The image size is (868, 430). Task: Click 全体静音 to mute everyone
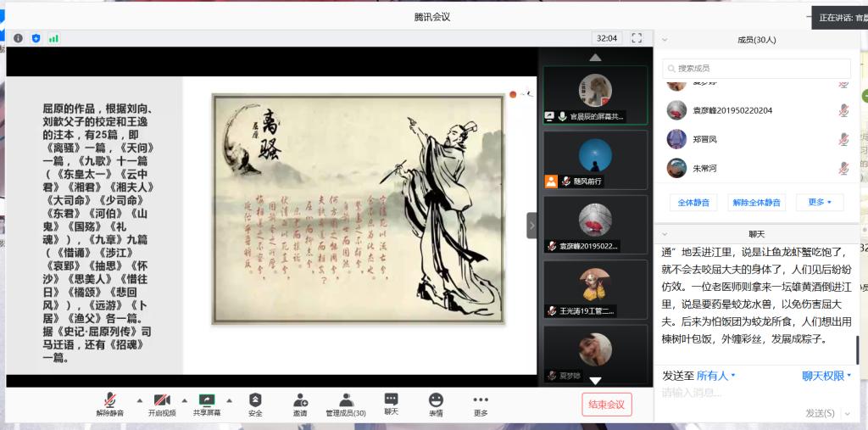click(x=693, y=202)
